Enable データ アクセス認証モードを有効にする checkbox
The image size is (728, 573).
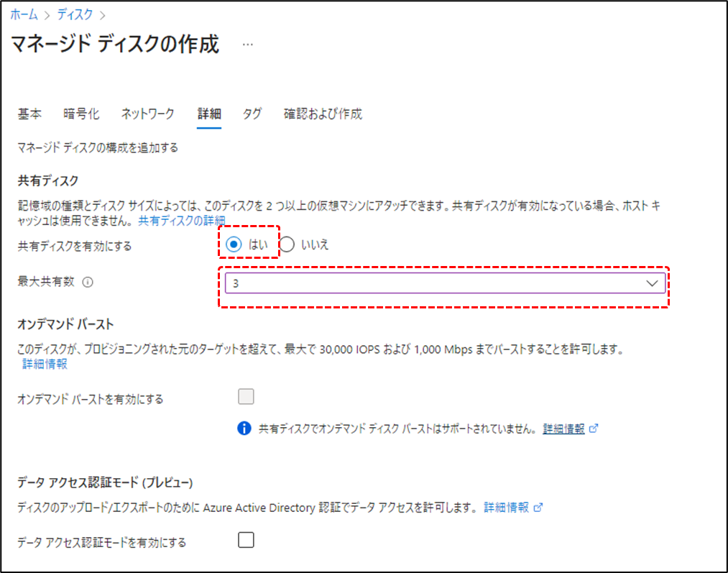coord(246,540)
